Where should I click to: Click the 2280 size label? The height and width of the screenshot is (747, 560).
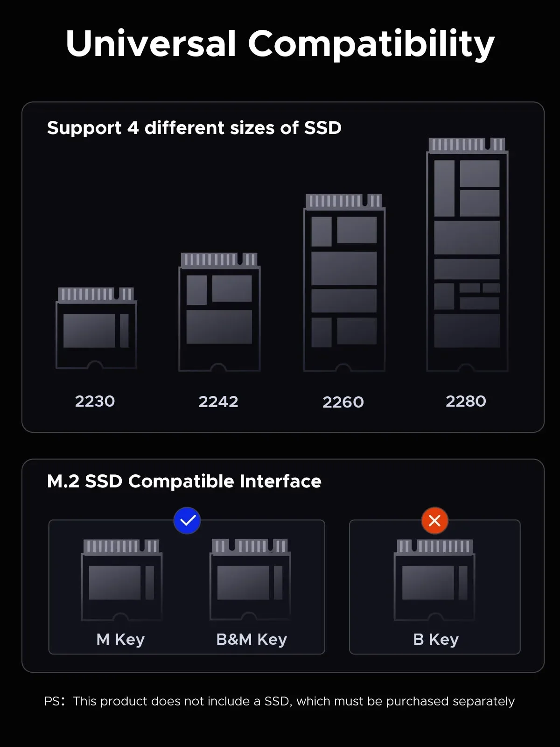click(466, 402)
